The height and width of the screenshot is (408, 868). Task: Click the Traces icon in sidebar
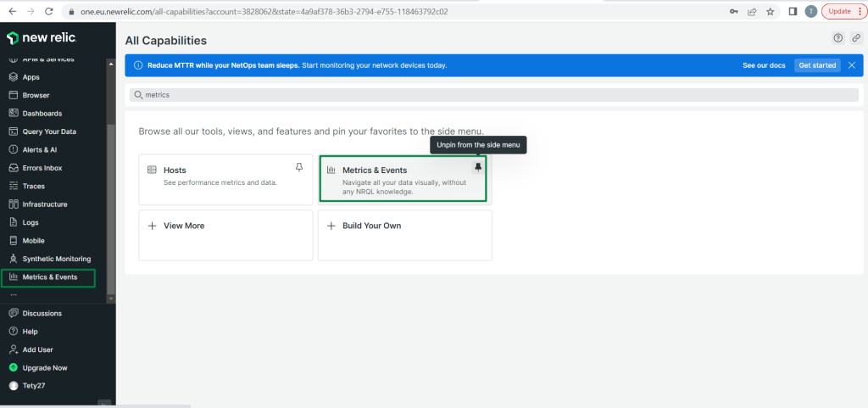click(14, 186)
